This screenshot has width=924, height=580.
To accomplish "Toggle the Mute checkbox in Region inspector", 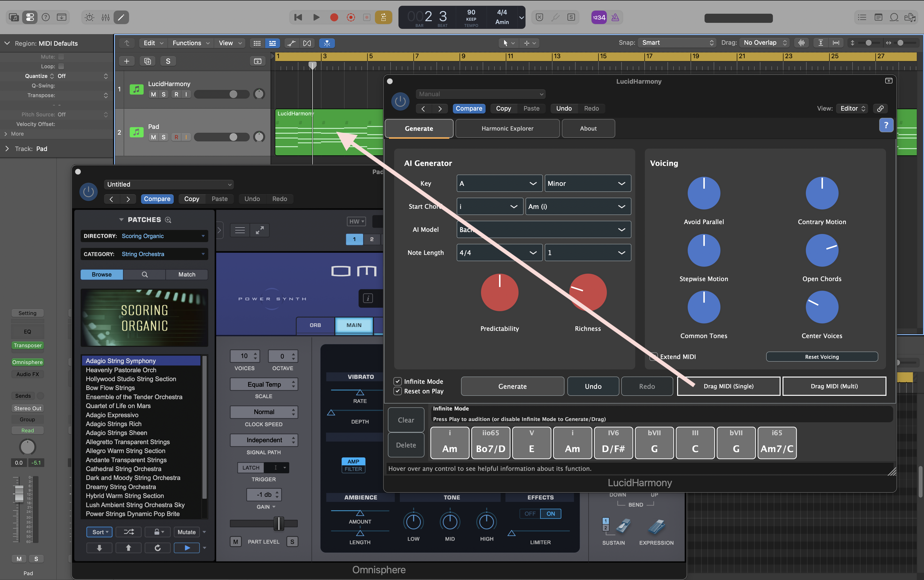I will pos(61,57).
